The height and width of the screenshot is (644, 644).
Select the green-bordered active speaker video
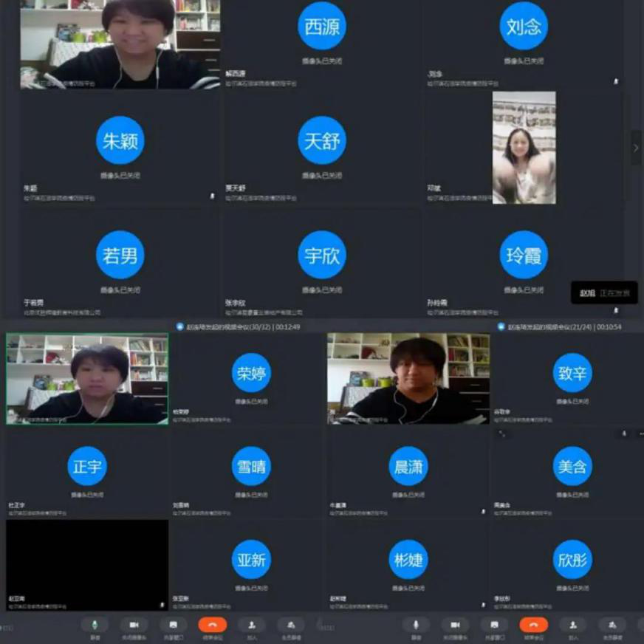87,378
